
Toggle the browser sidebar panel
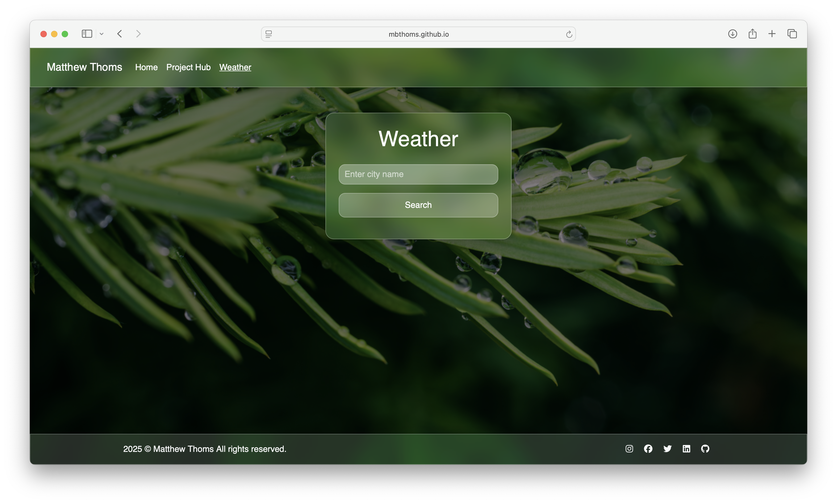[x=87, y=33]
